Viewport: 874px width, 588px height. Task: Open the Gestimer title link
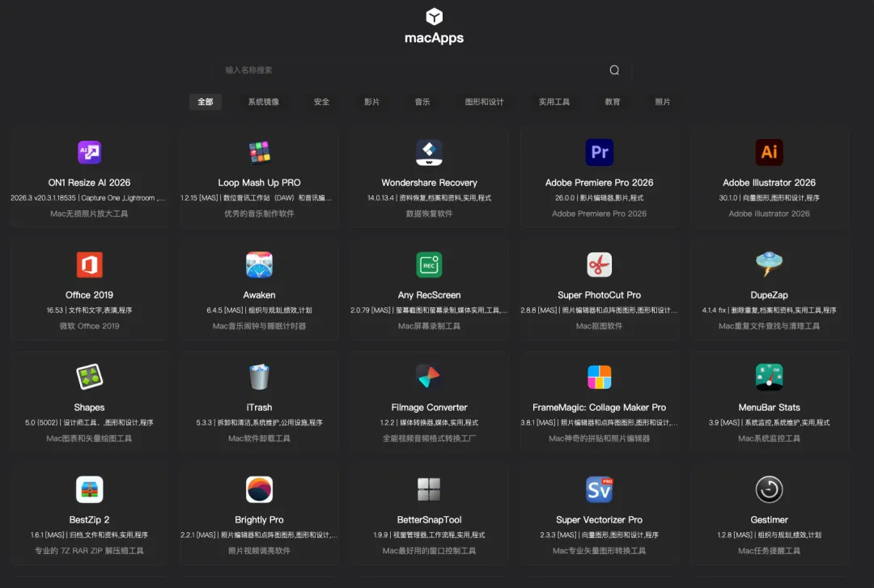click(770, 519)
